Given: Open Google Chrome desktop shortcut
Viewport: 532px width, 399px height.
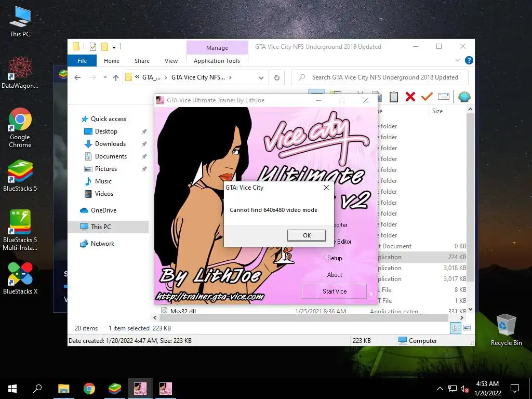Looking at the screenshot, I should [20, 128].
